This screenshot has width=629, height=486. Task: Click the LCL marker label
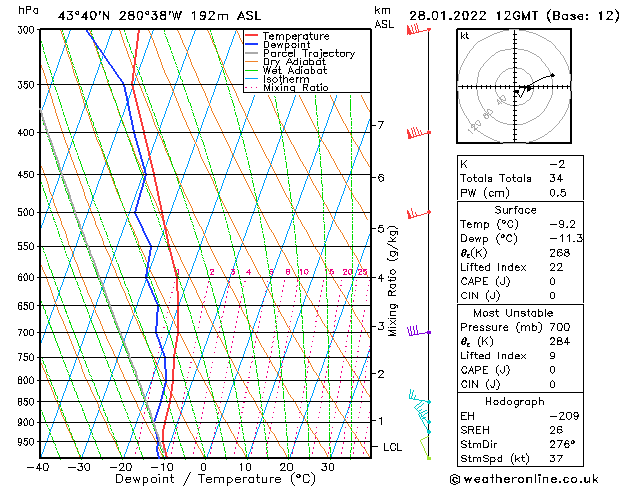(x=392, y=447)
